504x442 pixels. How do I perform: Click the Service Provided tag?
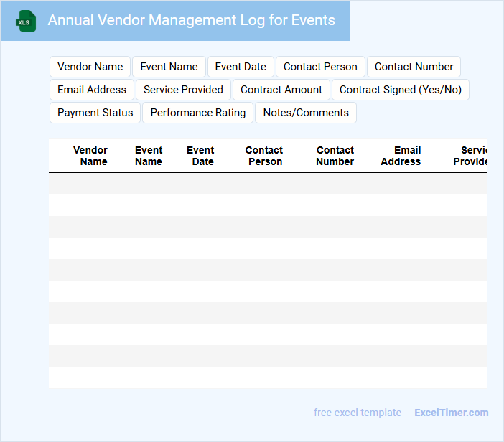click(x=183, y=90)
